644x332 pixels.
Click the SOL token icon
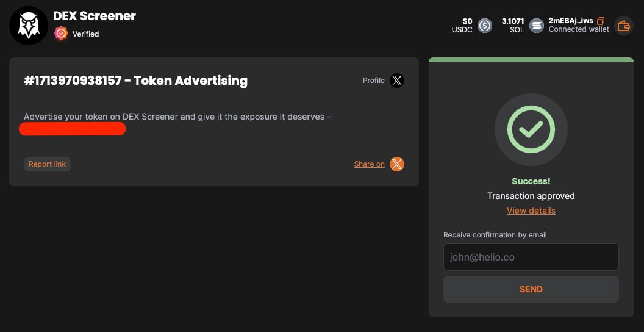coord(537,26)
